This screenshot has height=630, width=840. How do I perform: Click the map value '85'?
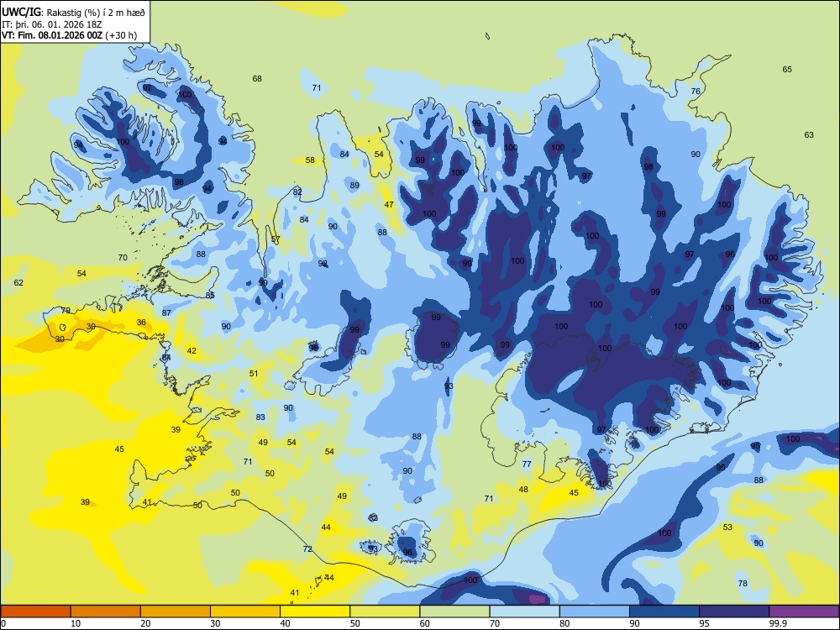[x=210, y=295]
